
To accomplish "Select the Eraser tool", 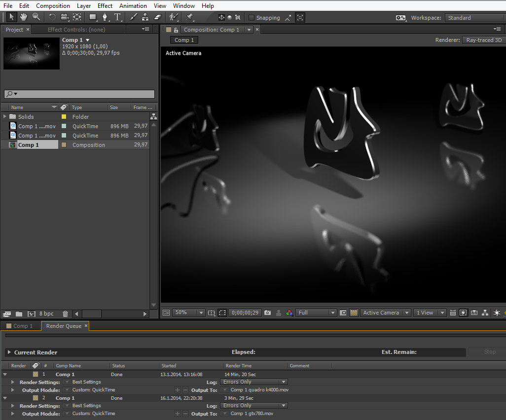I will (157, 17).
